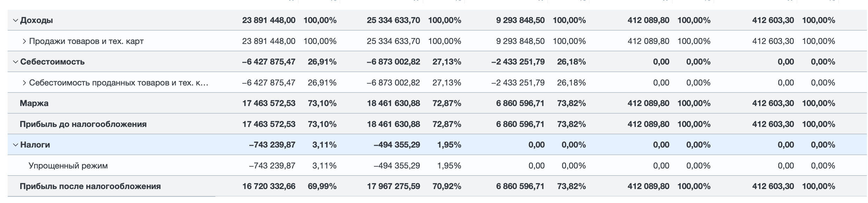This screenshot has width=868, height=203.
Task: Click Доходы value 25 334 633,70
Action: click(x=393, y=20)
